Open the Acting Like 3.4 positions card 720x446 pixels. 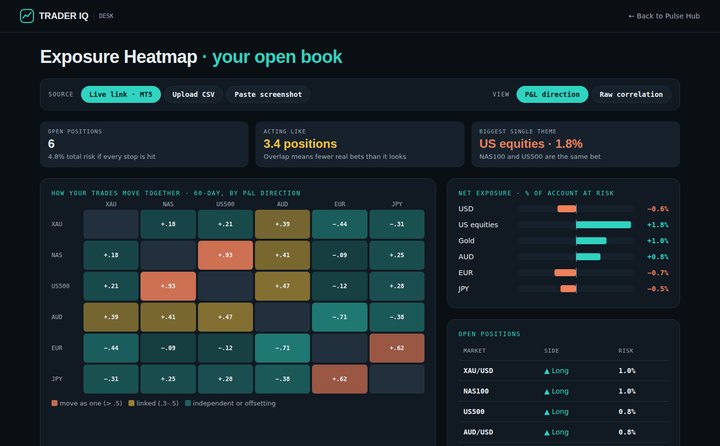click(x=360, y=144)
